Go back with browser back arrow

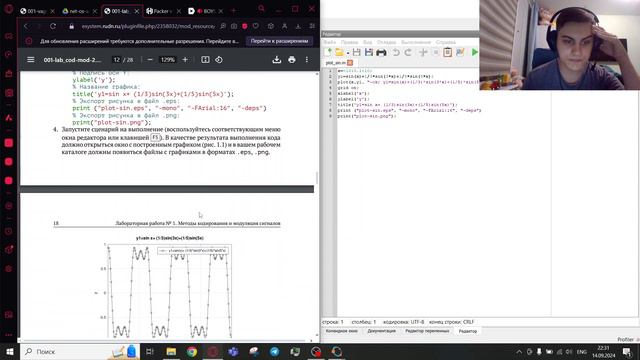pos(26,26)
